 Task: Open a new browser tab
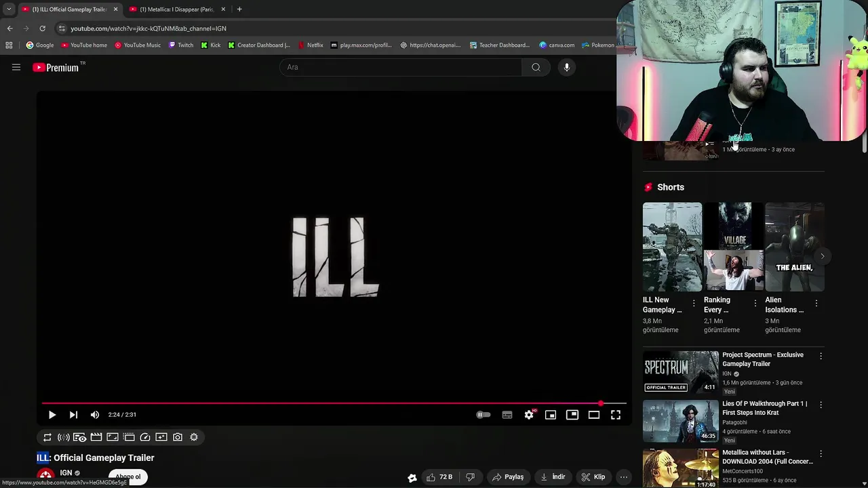pyautogui.click(x=239, y=9)
